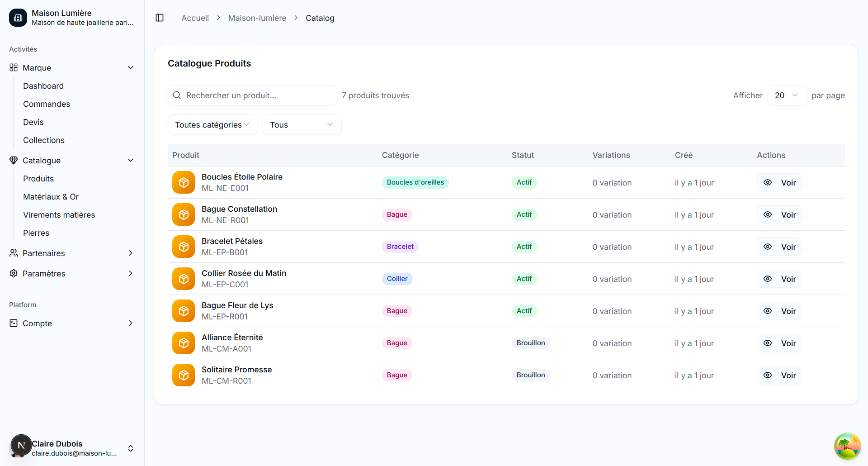This screenshot has height=466, width=868.
Task: Click the Boucles Étoile Polaire product icon
Action: coord(184,182)
